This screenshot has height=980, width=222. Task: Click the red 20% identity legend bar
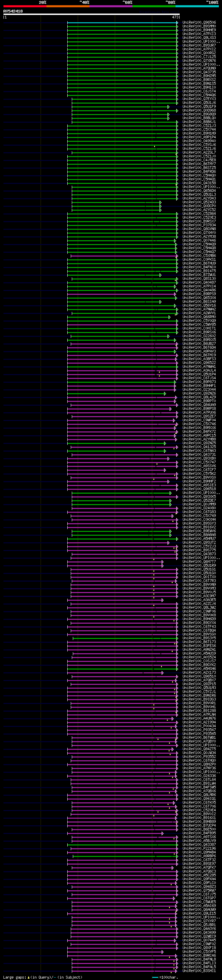tap(25, 6)
